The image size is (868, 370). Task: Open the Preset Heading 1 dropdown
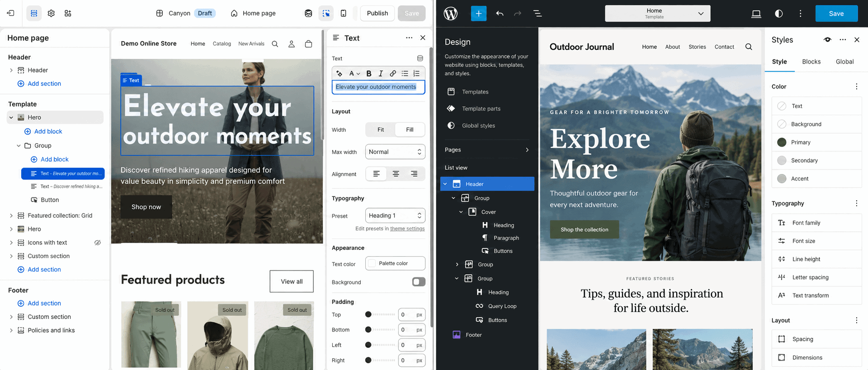(395, 215)
